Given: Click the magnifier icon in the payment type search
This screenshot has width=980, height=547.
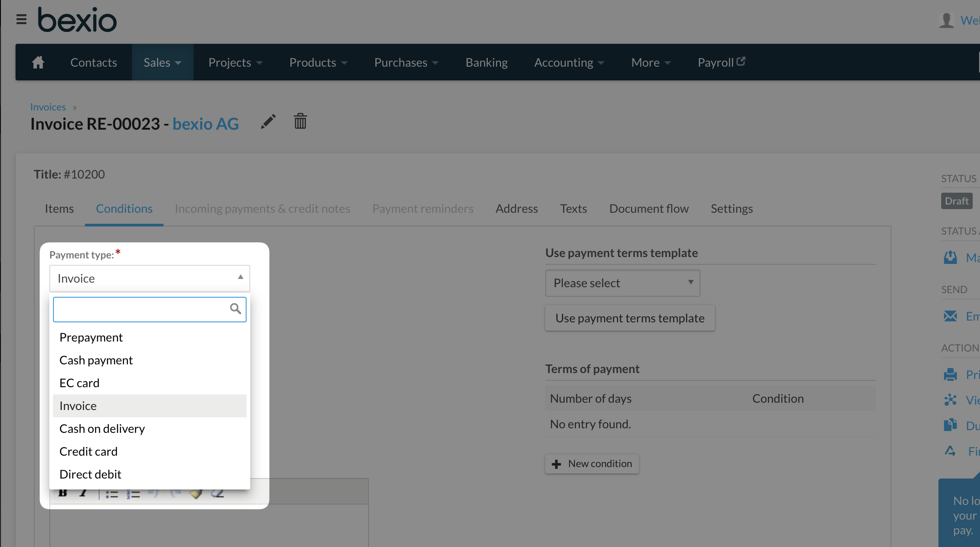Looking at the screenshot, I should 236,309.
